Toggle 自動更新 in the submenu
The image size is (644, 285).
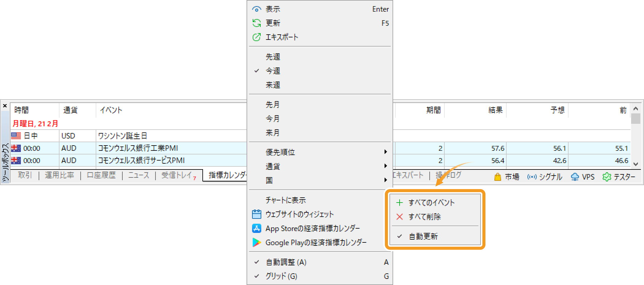click(x=435, y=236)
